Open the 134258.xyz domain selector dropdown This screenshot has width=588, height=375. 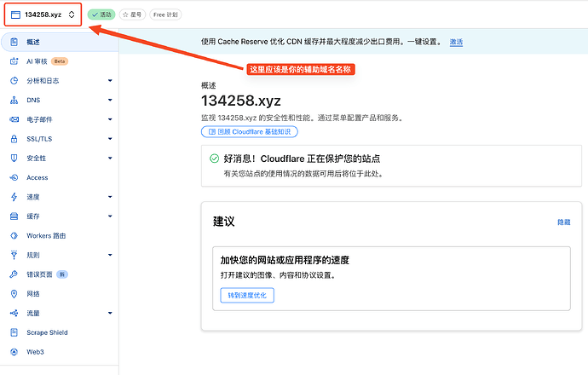tap(43, 14)
